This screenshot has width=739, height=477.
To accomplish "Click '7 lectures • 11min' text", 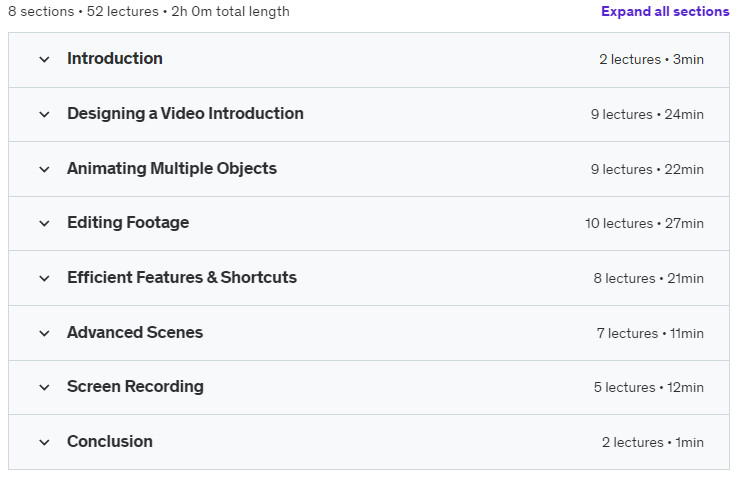I will pos(650,333).
